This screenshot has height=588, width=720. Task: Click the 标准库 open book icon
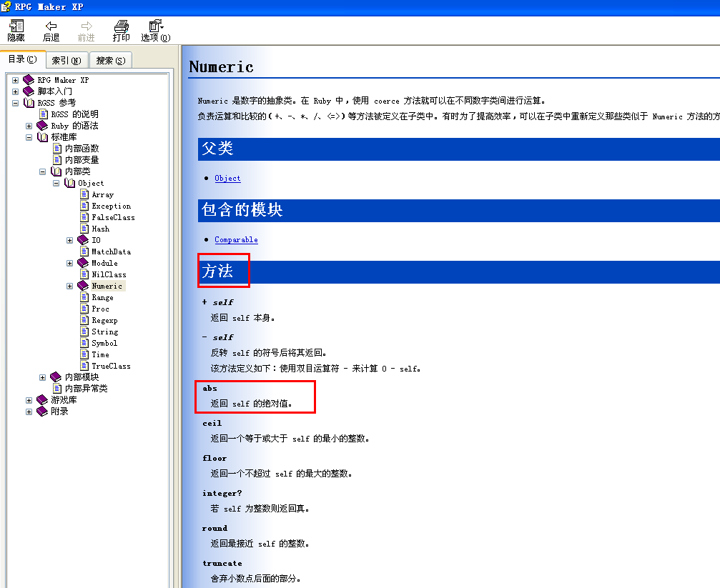coord(43,136)
